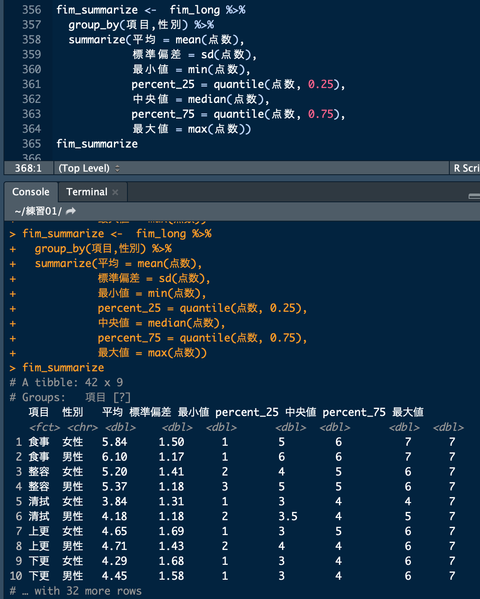Click editor line number 356

(31, 10)
